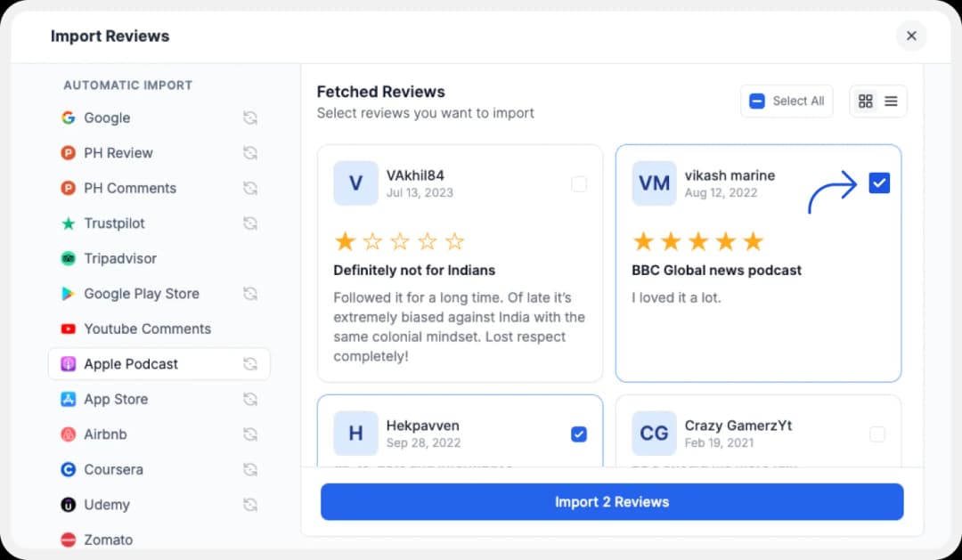
Task: Open grid view for fetched reviews
Action: click(865, 101)
